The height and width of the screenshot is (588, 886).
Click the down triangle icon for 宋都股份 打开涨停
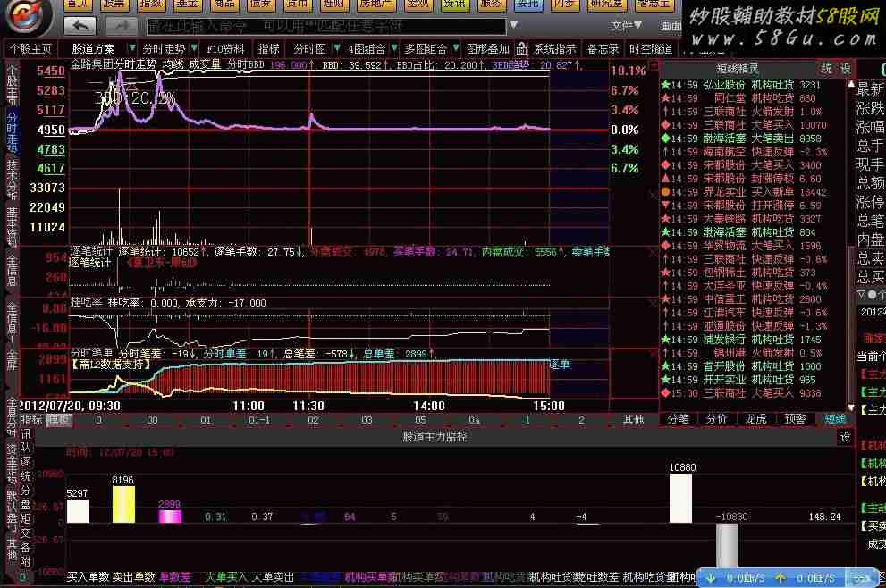click(666, 206)
